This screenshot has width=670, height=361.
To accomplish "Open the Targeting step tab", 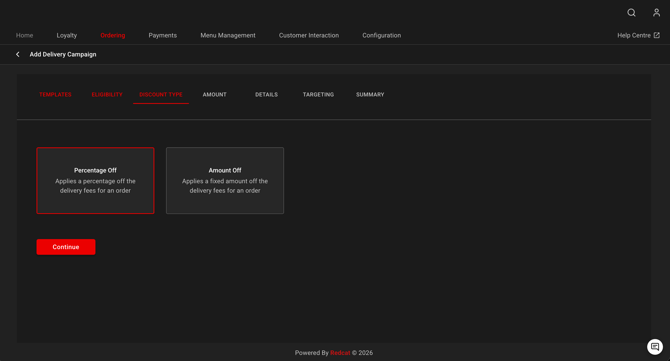I will [318, 94].
